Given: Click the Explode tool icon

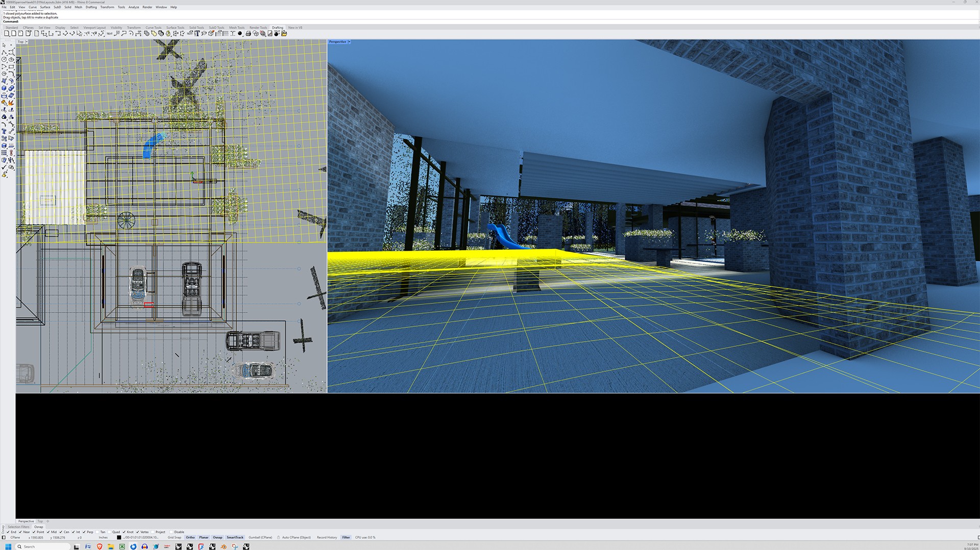Looking at the screenshot, I should click(x=11, y=103).
